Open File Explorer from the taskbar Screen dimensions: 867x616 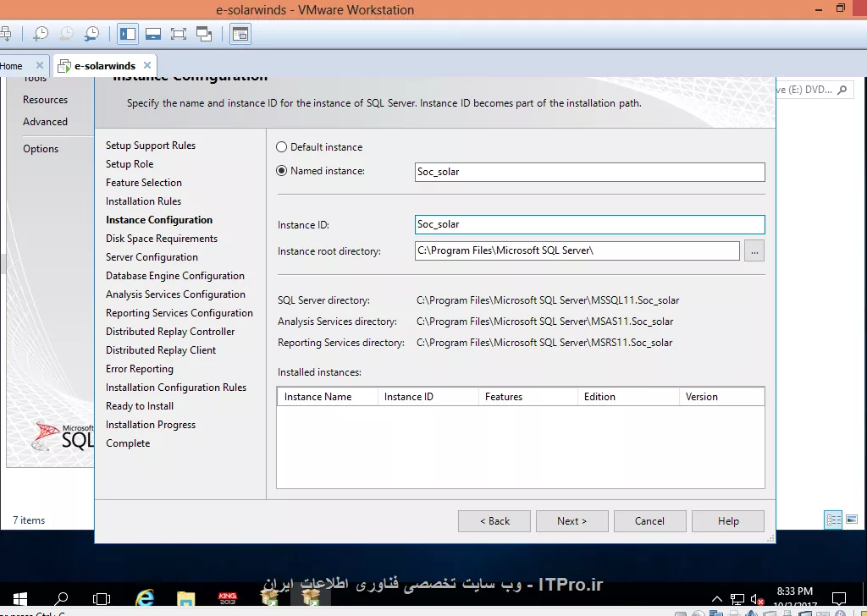(185, 598)
